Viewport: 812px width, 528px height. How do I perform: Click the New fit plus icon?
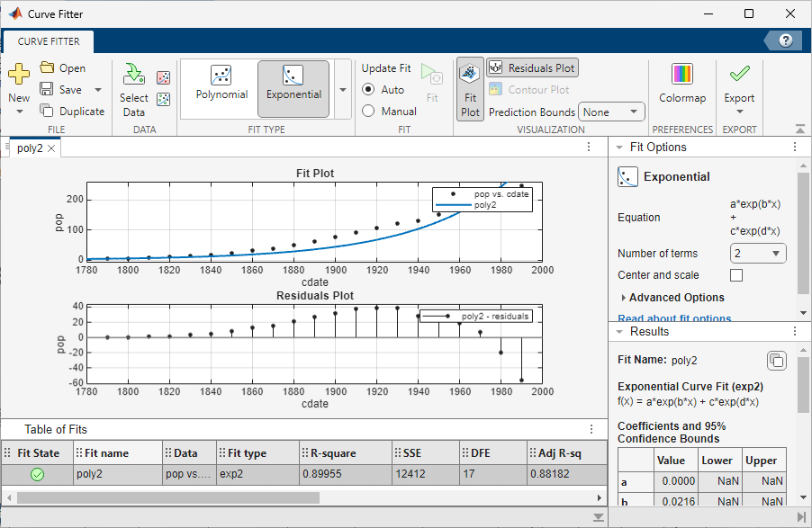click(x=19, y=74)
